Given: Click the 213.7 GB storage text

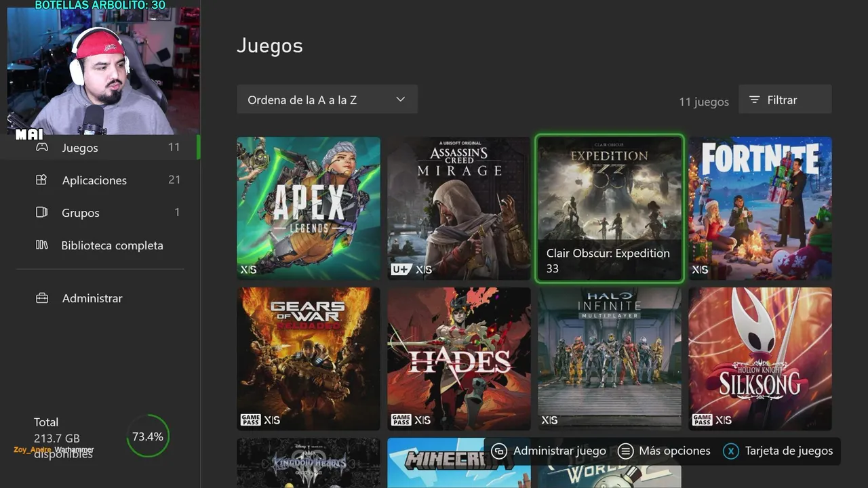Looking at the screenshot, I should (x=57, y=438).
